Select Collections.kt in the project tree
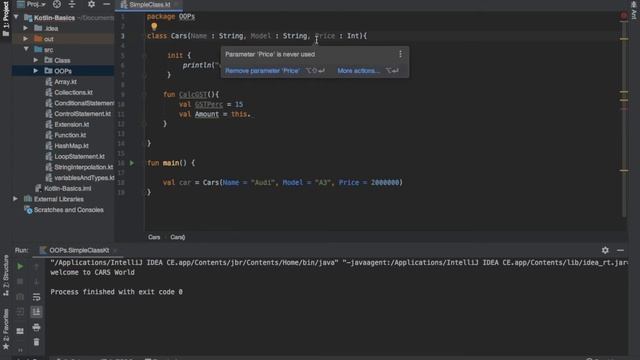The height and width of the screenshot is (360, 640). pos(73,92)
